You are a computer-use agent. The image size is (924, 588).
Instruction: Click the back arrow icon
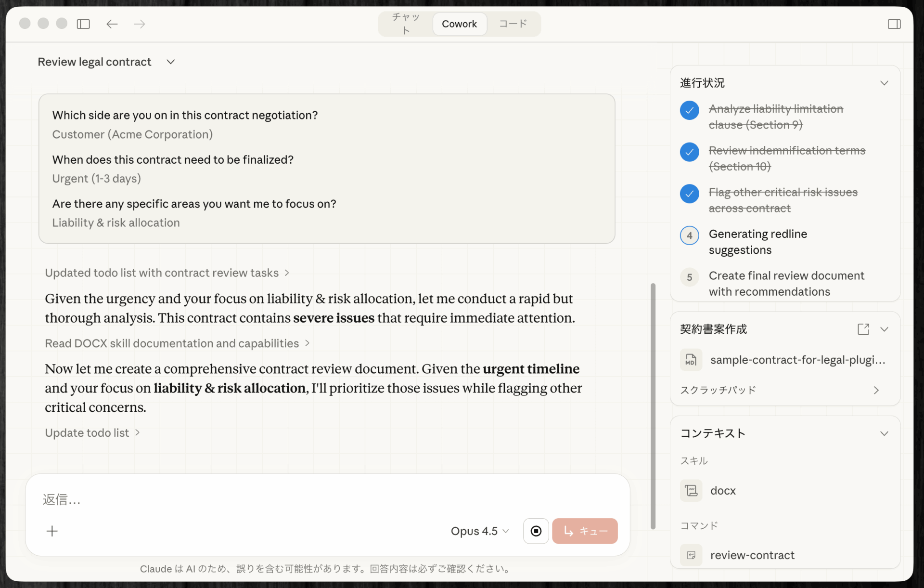click(112, 24)
